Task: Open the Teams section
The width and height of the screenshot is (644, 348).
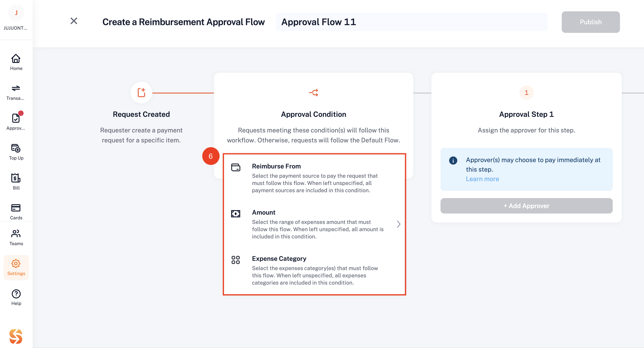Action: 16,238
